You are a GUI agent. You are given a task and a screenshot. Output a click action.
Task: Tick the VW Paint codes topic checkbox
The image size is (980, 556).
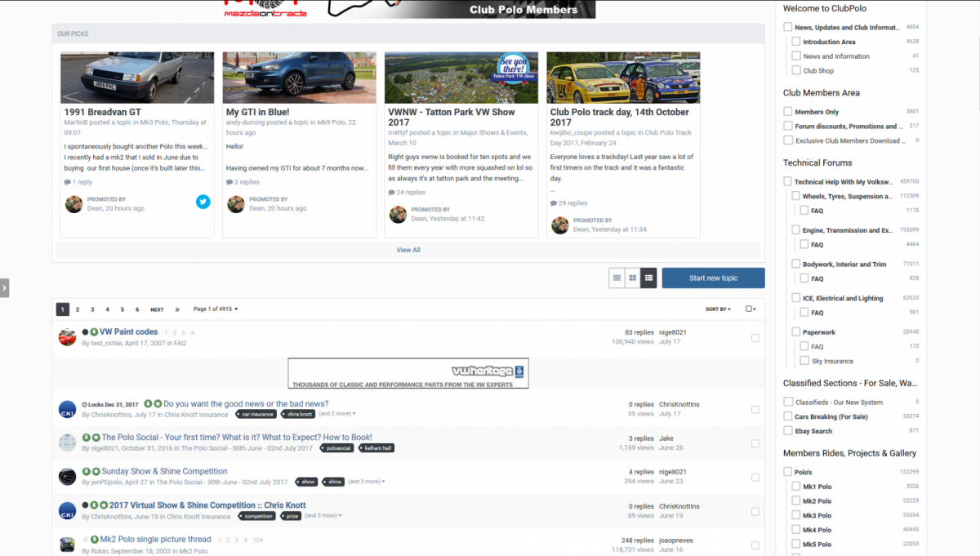(x=755, y=338)
